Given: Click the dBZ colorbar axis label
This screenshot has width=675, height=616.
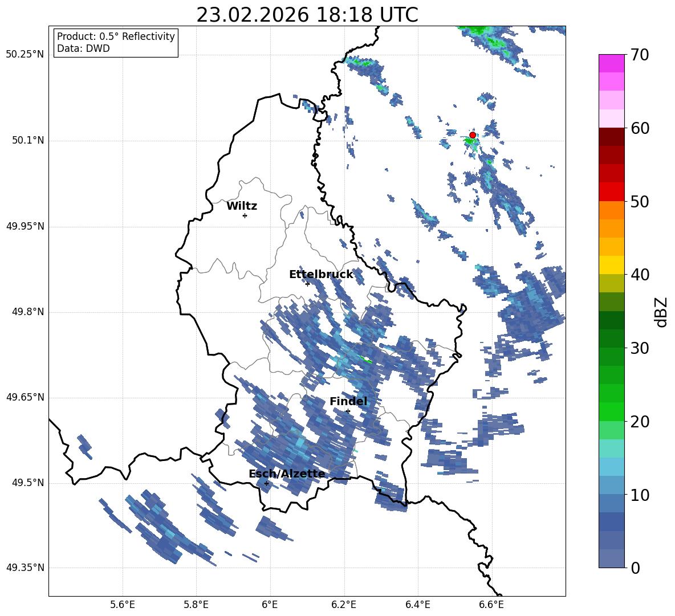Looking at the screenshot, I should tap(661, 312).
